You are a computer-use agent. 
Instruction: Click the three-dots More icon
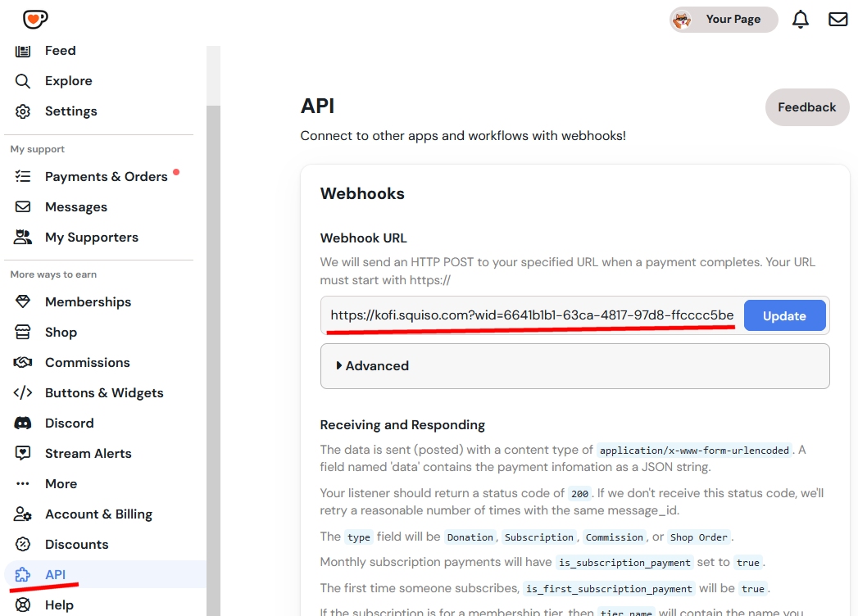(x=22, y=483)
